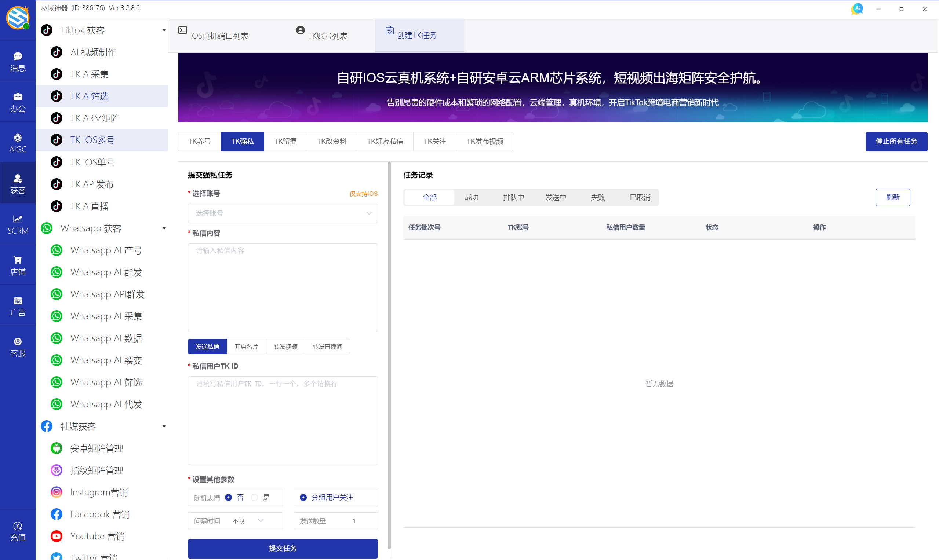Select the 分组用户关注 option

pyautogui.click(x=303, y=497)
